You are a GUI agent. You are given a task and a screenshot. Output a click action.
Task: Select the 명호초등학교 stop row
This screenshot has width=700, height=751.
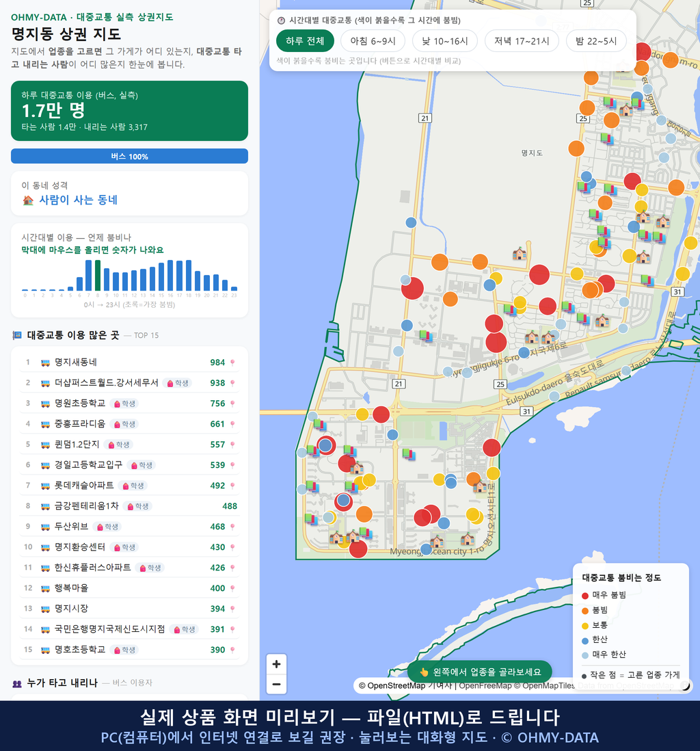click(129, 650)
